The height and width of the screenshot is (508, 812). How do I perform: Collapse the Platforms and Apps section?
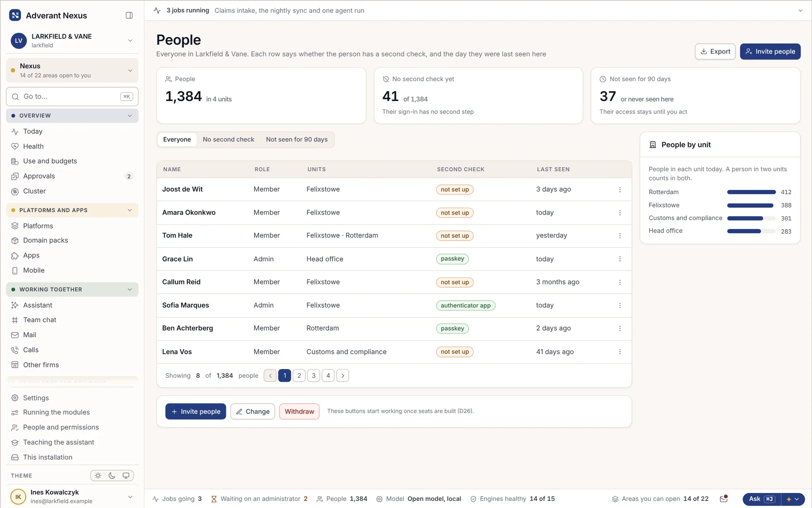(x=72, y=210)
